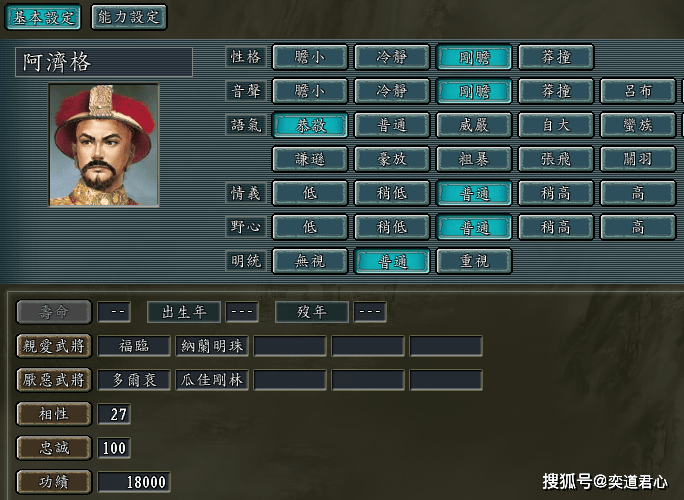
Task: Click the 相性 button
Action: [54, 414]
